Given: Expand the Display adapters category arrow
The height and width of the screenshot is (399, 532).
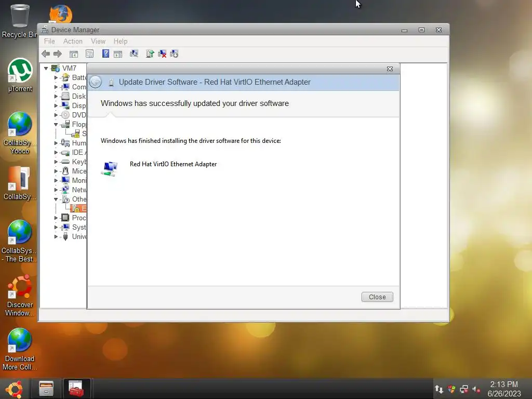Looking at the screenshot, I should [56, 105].
